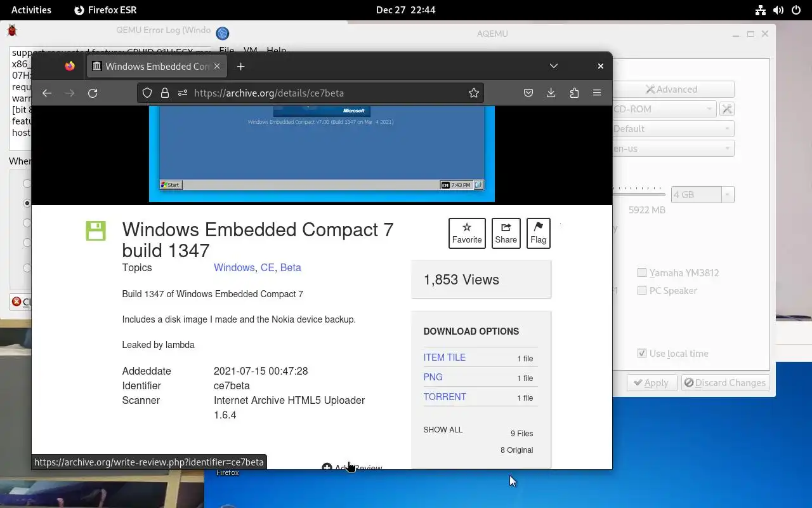Favorite this archive item
Viewport: 812px width, 508px height.
pos(467,233)
